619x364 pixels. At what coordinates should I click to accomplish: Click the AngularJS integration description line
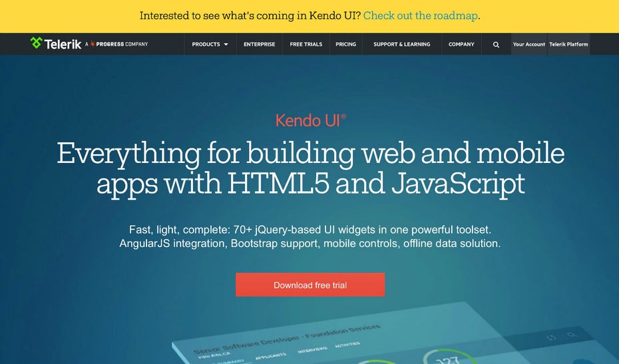click(x=310, y=243)
